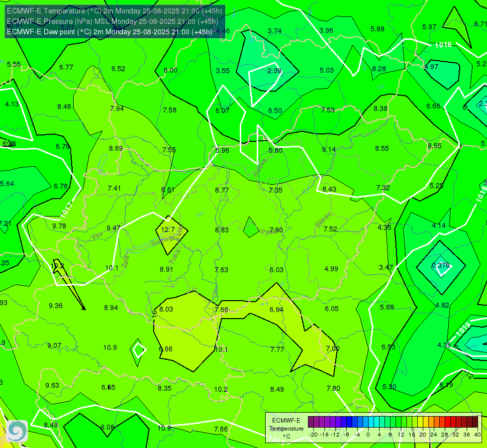Click the 9.63 temperature value

click(52, 385)
